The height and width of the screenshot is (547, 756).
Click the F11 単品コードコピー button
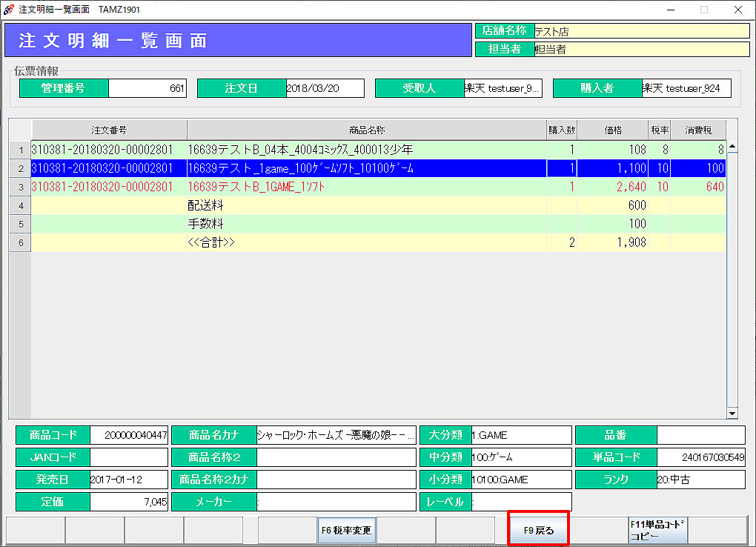(x=657, y=530)
